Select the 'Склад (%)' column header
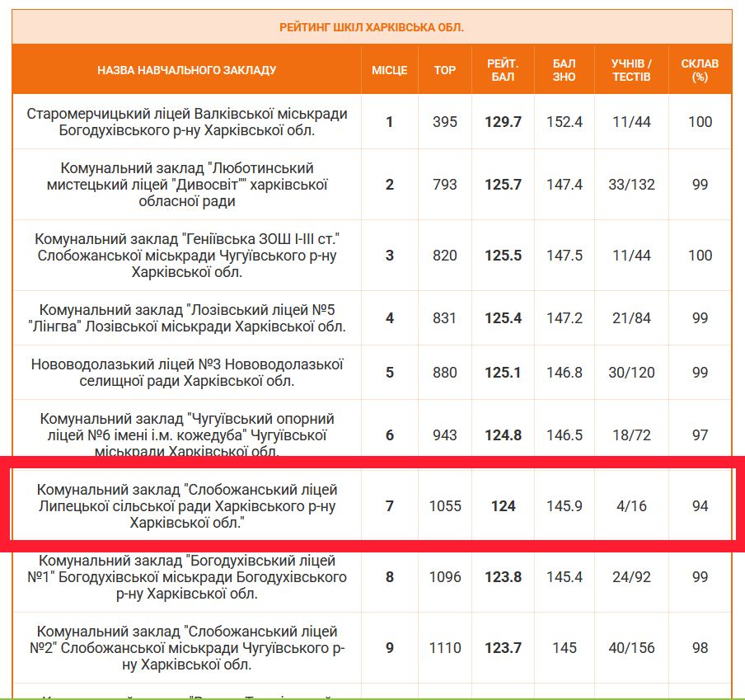Screen dimensions: 745x700 click(700, 70)
